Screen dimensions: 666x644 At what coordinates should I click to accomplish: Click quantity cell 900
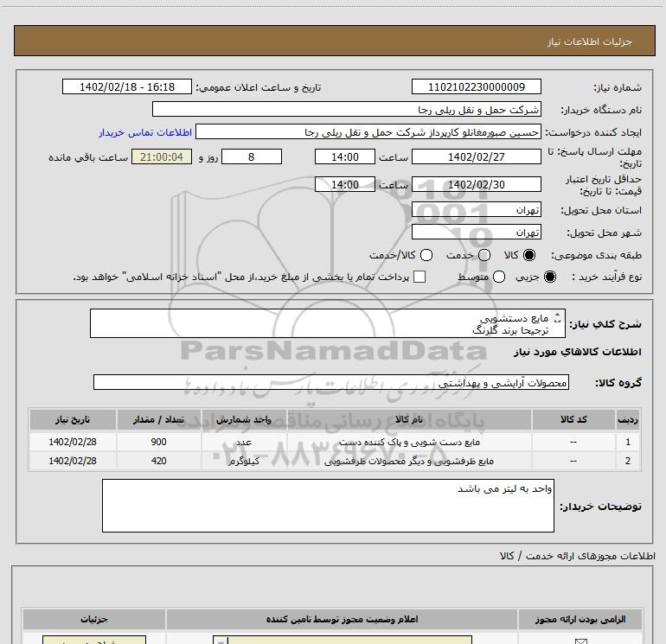click(158, 442)
